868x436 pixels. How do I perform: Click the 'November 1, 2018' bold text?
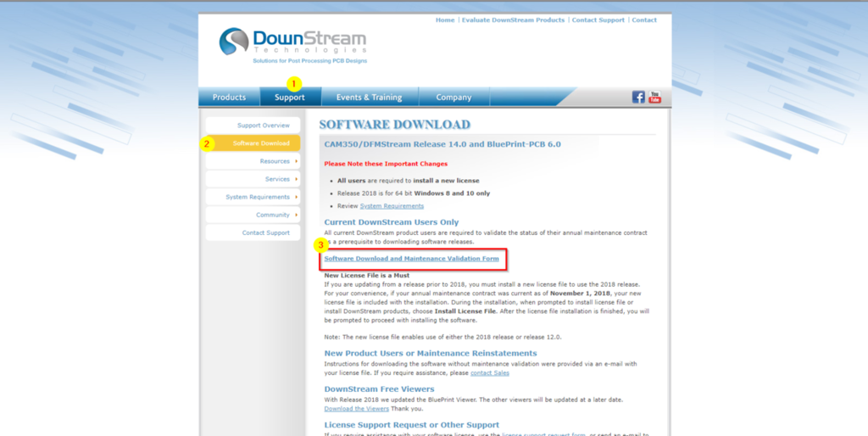(x=581, y=293)
